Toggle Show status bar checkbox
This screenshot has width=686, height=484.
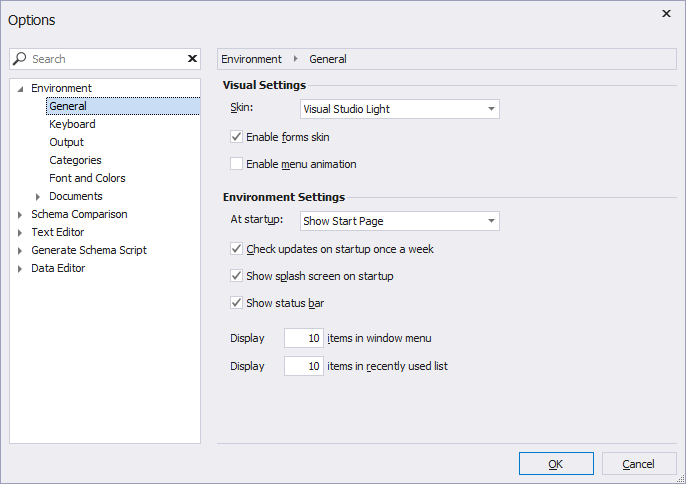[236, 303]
